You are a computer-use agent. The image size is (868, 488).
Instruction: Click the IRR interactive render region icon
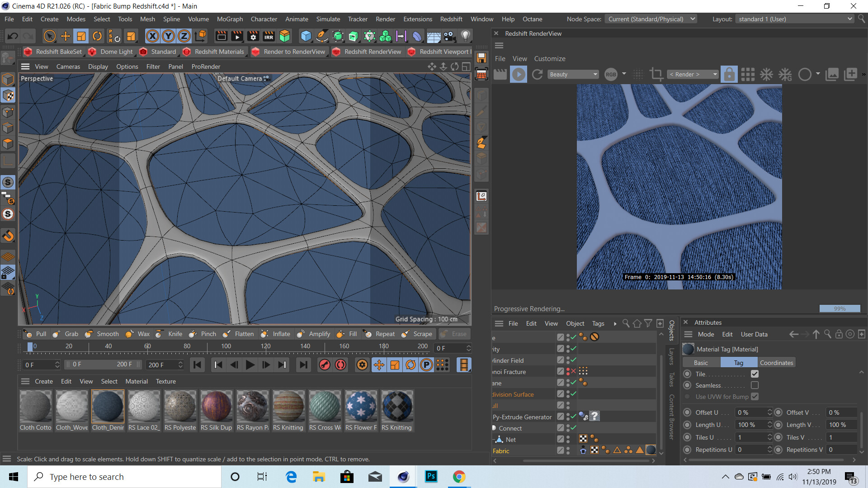269,36
